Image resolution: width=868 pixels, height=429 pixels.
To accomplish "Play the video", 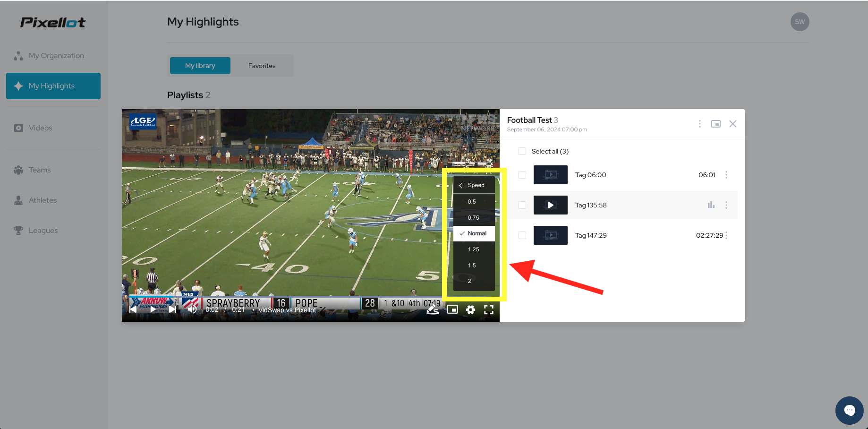I will 153,309.
